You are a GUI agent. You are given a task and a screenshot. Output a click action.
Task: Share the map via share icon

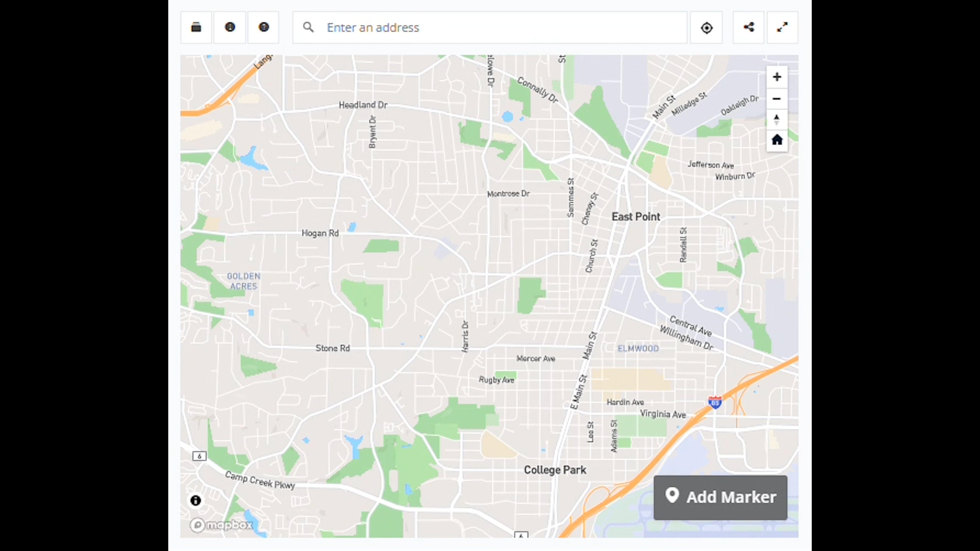(748, 27)
